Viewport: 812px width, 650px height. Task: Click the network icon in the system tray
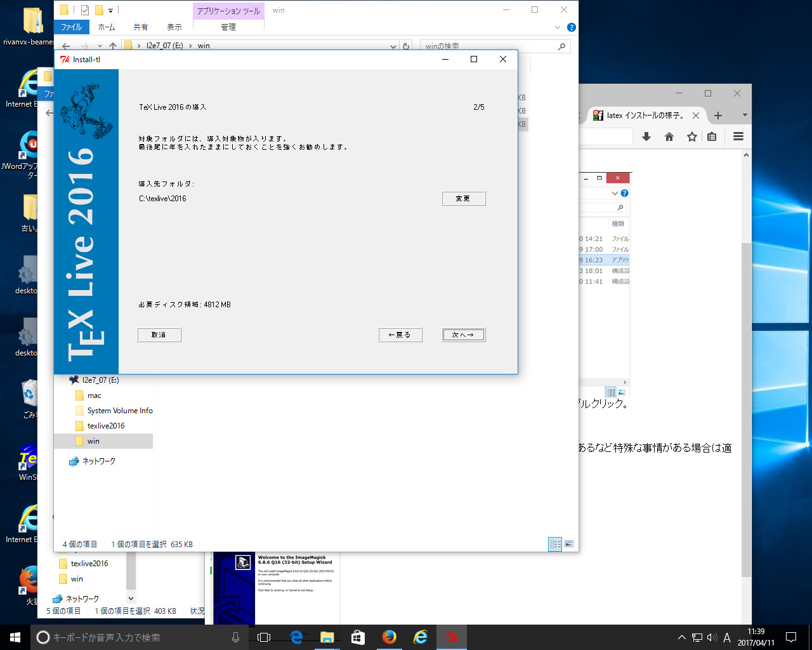[697, 637]
